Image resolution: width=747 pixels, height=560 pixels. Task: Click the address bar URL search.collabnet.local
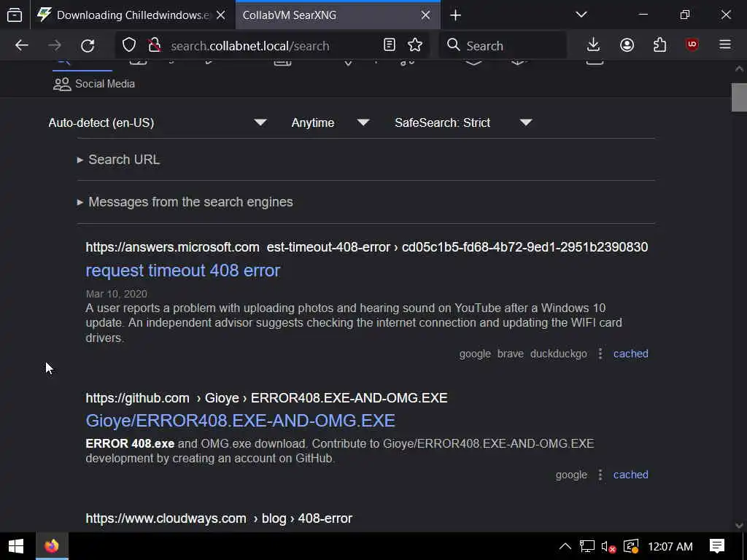click(x=250, y=46)
